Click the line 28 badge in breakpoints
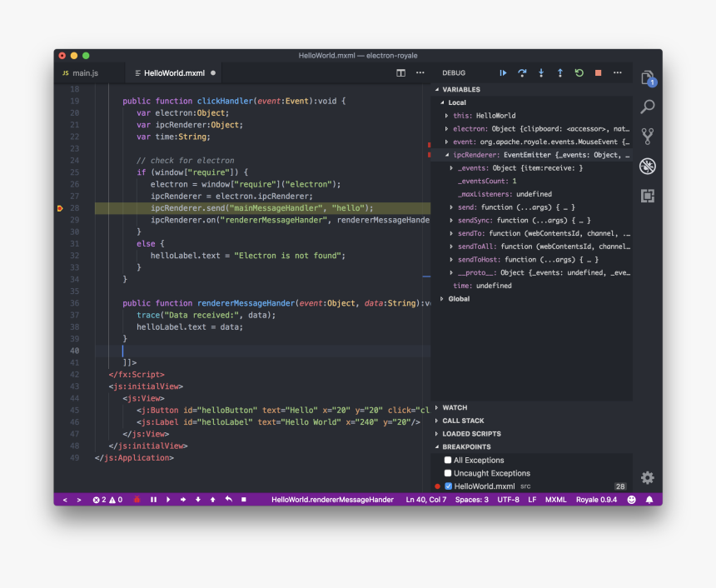The image size is (716, 588). point(620,486)
